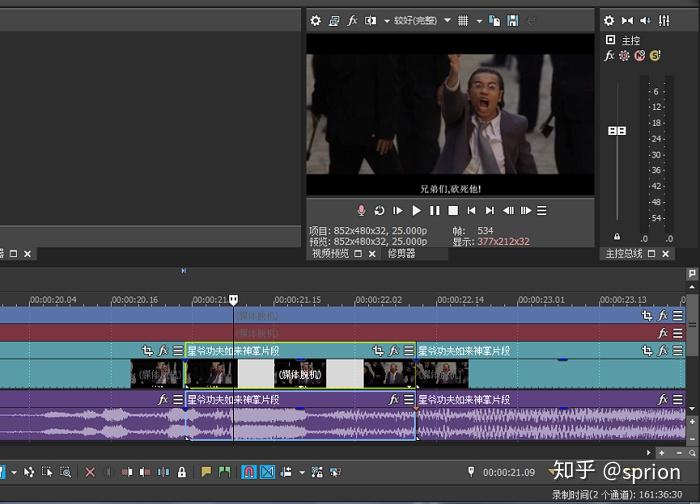Open selected video event hamburger menu
Viewport: 700px width, 504px height.
[408, 351]
